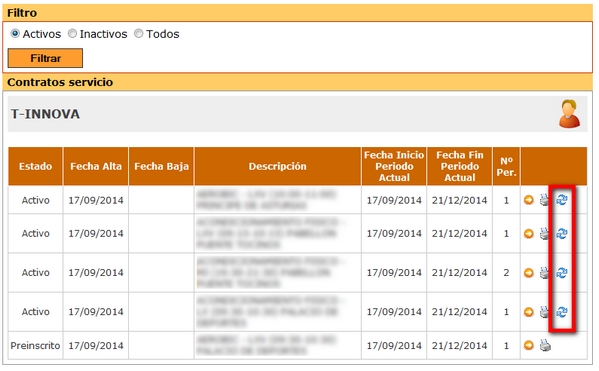Click the Preinscrito status cell

[x=36, y=345]
